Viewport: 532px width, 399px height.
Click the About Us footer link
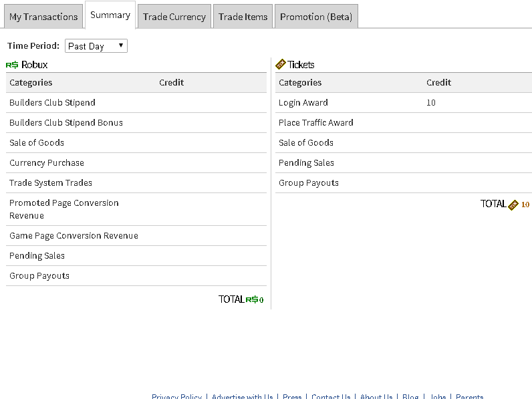pos(376,396)
